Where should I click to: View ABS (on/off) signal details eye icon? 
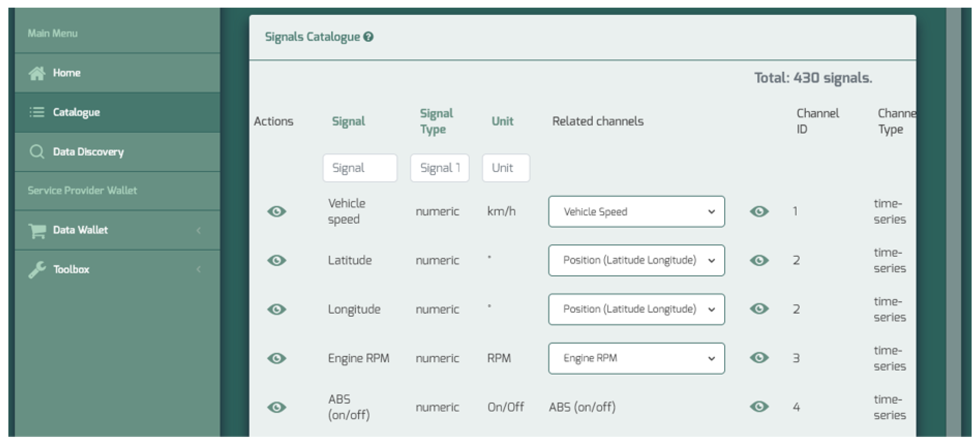pyautogui.click(x=277, y=407)
